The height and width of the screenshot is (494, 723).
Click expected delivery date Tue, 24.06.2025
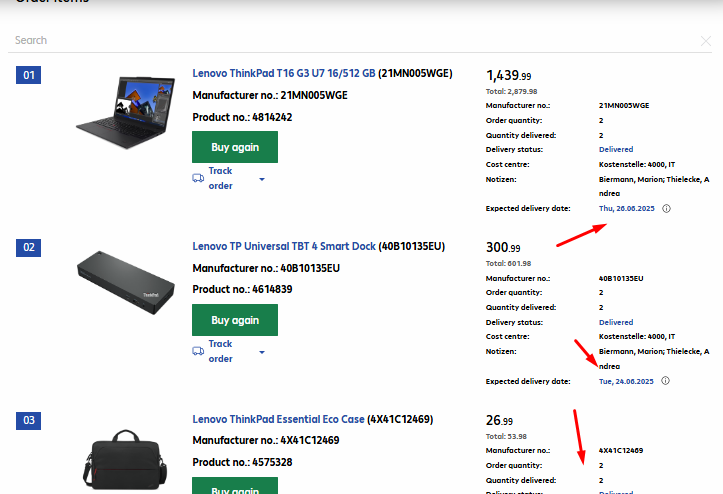626,381
